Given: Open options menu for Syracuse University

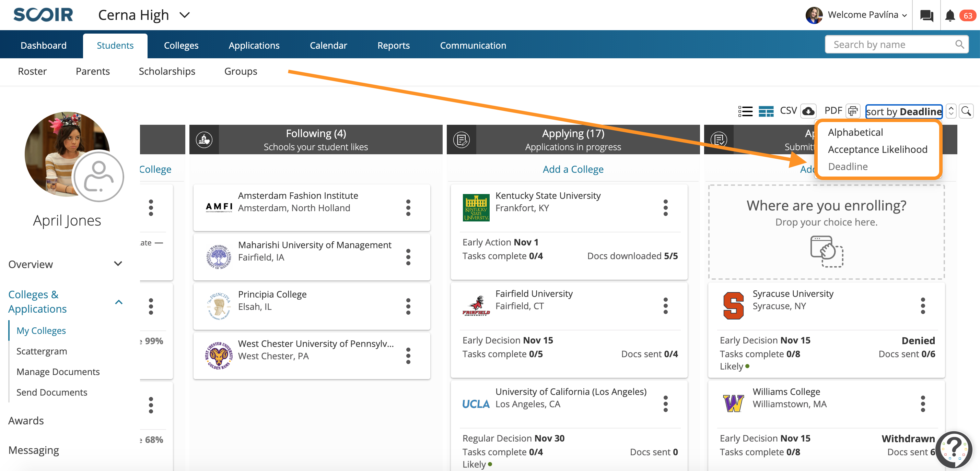Looking at the screenshot, I should click(x=923, y=306).
